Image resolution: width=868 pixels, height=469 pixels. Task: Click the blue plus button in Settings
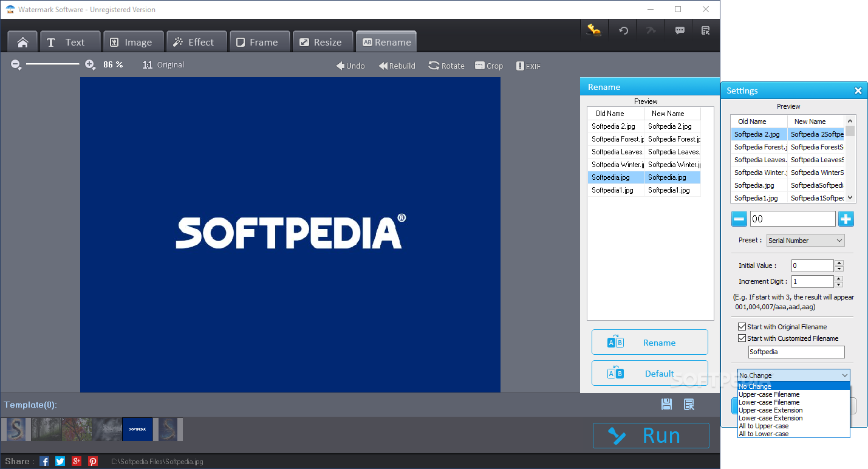[x=846, y=219]
